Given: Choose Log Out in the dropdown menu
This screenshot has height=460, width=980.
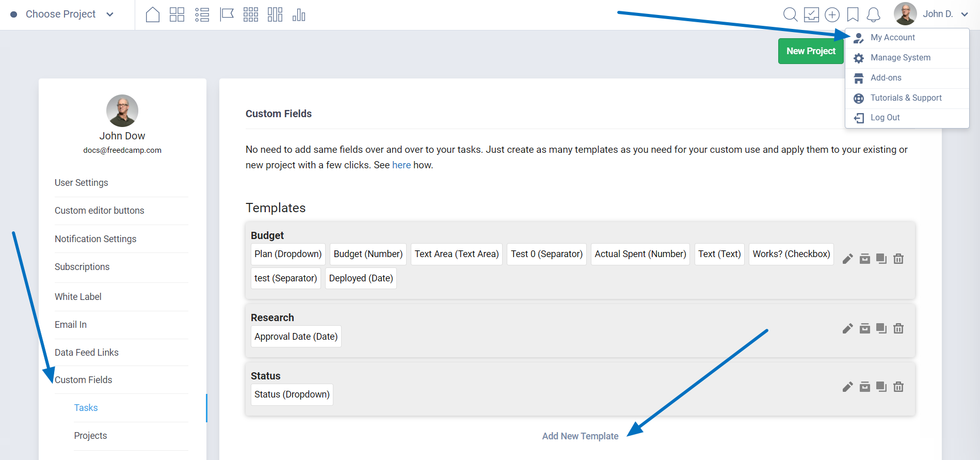Looking at the screenshot, I should [885, 118].
